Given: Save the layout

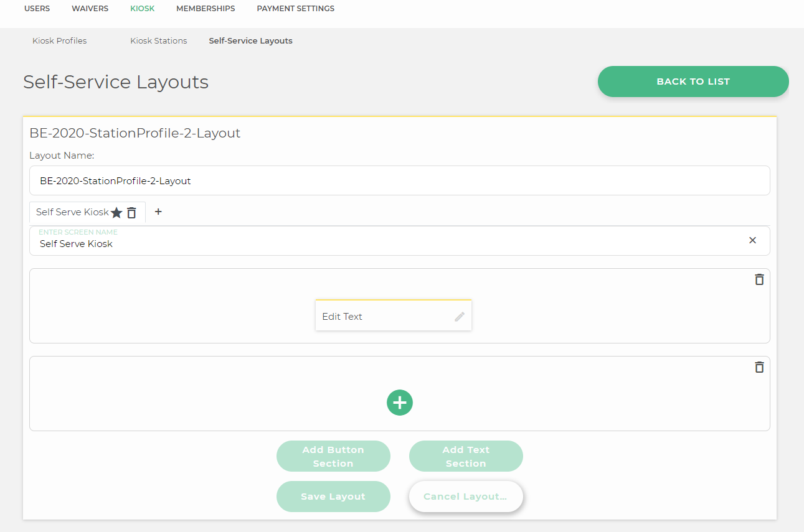Looking at the screenshot, I should (333, 497).
